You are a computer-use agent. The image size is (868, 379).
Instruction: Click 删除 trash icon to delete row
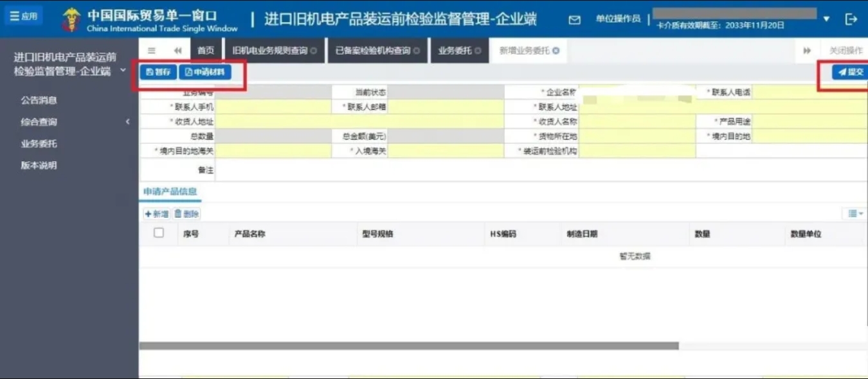pyautogui.click(x=187, y=214)
